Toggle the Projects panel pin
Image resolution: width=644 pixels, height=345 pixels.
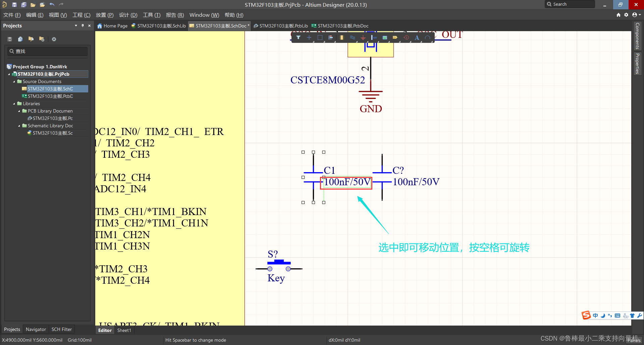pos(83,26)
